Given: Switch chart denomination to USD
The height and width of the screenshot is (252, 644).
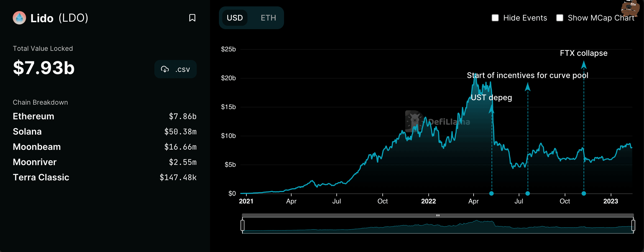Looking at the screenshot, I should (x=235, y=18).
